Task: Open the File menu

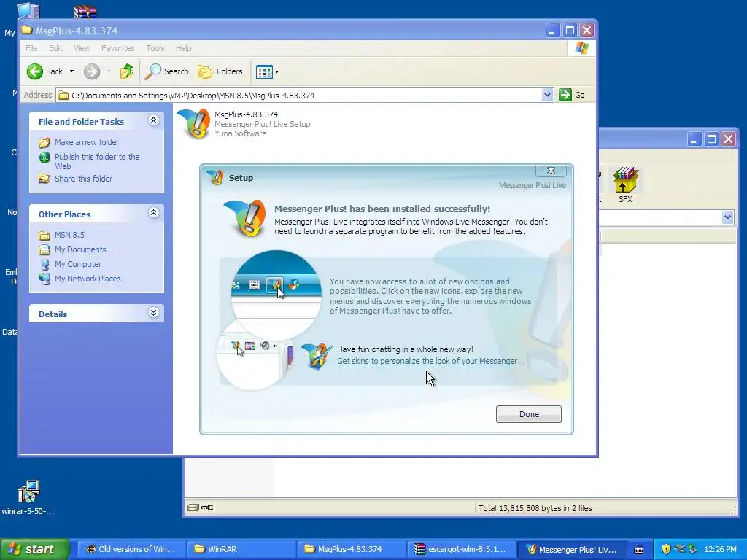Action: pos(31,48)
